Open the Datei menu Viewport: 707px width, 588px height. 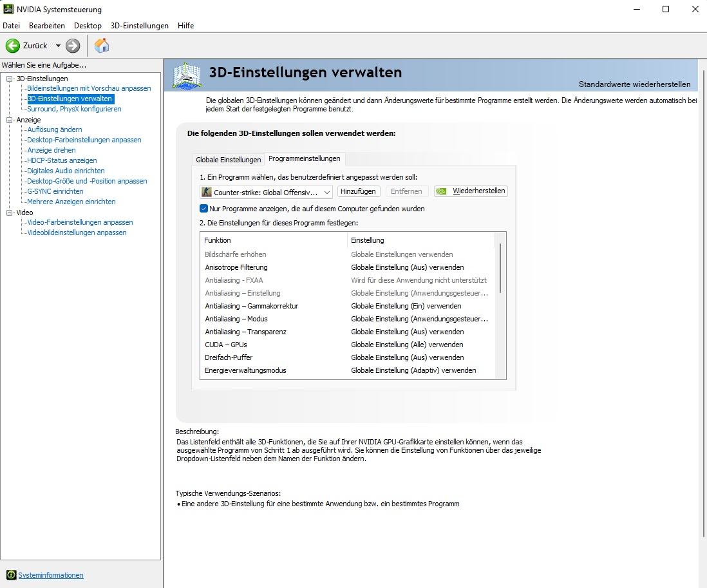click(12, 26)
